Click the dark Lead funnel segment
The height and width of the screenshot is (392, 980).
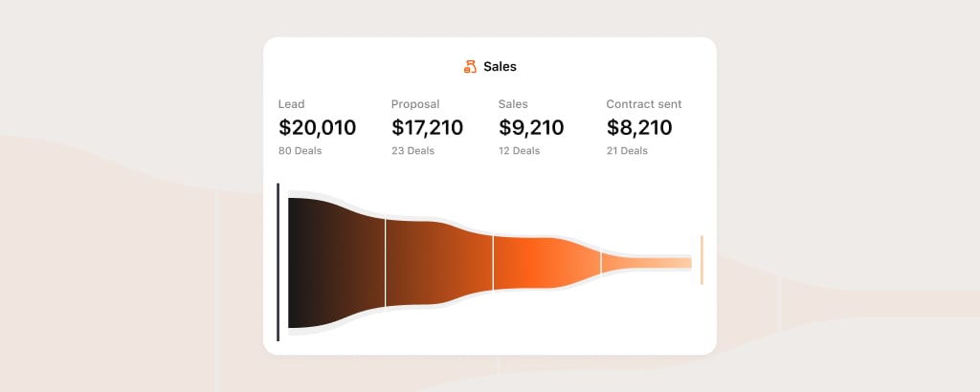point(336,263)
